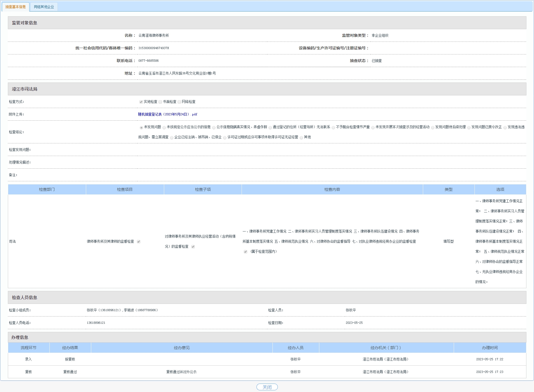Choose 许可证过期无证经营 radio option

225,137
